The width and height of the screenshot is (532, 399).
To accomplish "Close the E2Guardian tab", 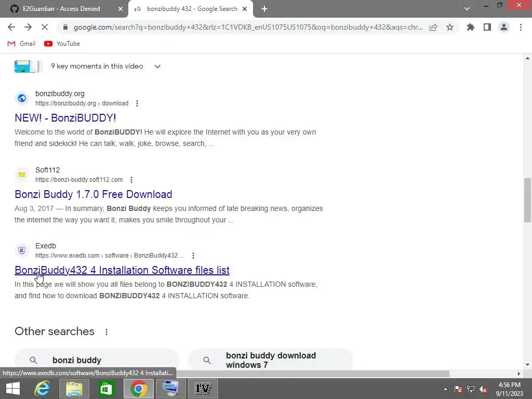I will coord(121,9).
